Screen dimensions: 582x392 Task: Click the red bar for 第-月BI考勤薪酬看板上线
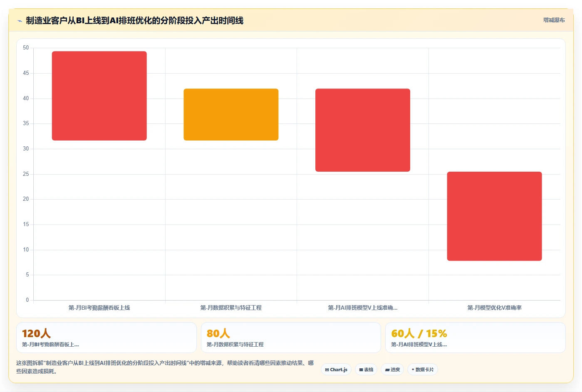[x=99, y=96]
